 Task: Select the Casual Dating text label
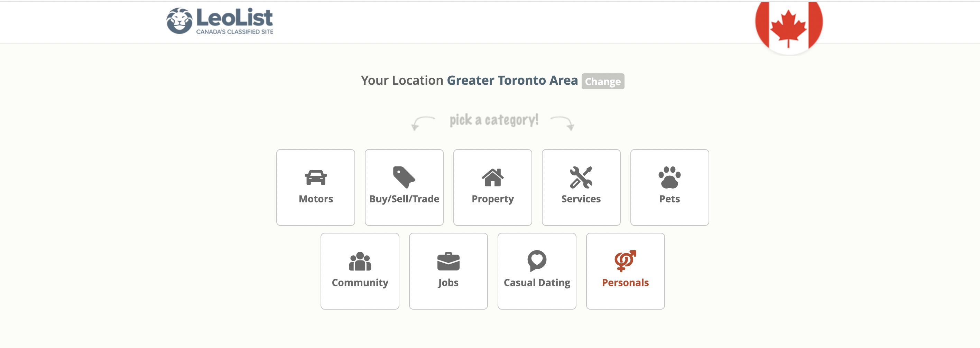[537, 283]
